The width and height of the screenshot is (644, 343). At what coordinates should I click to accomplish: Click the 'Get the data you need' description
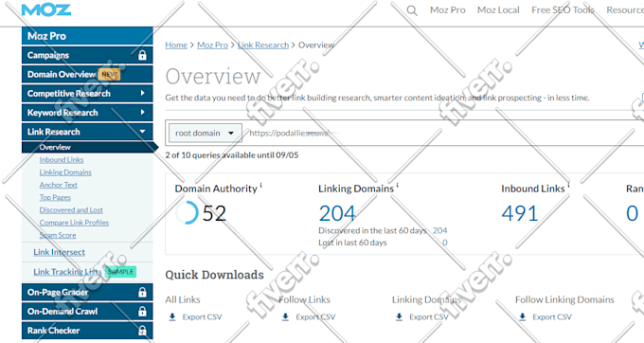[x=377, y=98]
